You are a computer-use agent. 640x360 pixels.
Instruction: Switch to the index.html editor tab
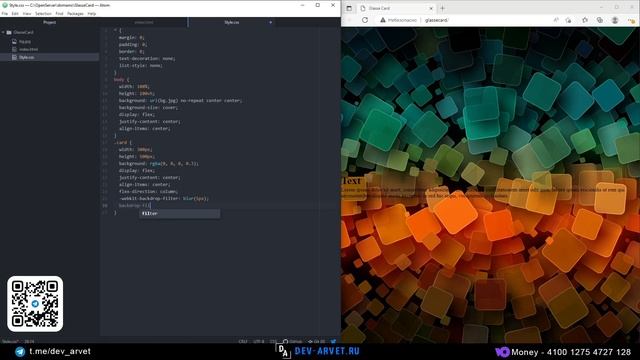(144, 22)
